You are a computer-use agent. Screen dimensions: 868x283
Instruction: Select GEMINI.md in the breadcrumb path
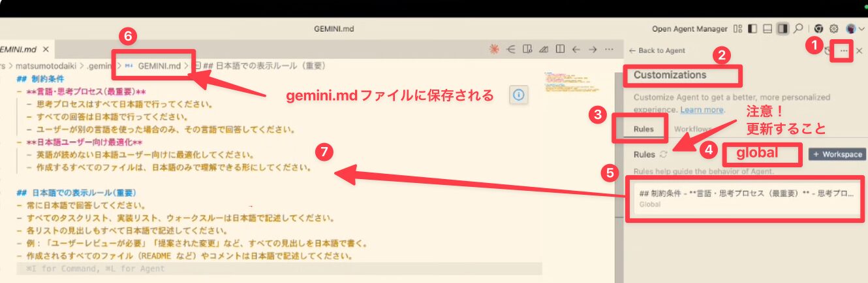pyautogui.click(x=159, y=65)
